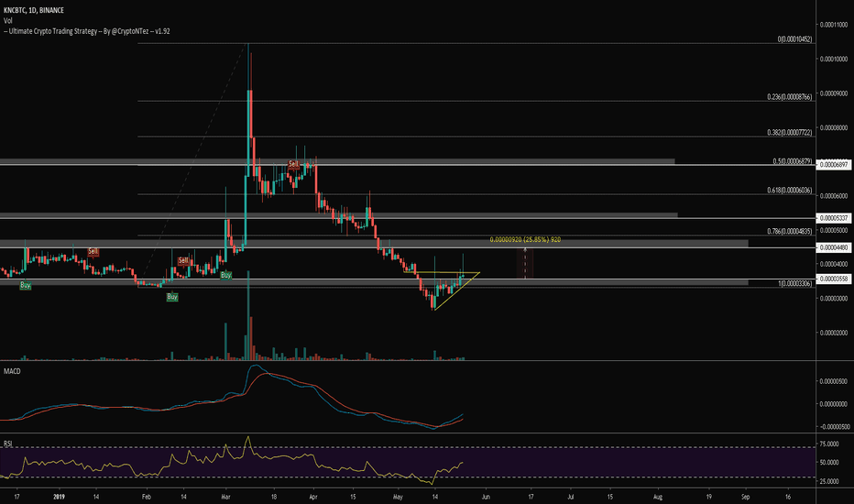Select the 0.00006897 horizontal line price tag
854x504 pixels.
[x=834, y=165]
